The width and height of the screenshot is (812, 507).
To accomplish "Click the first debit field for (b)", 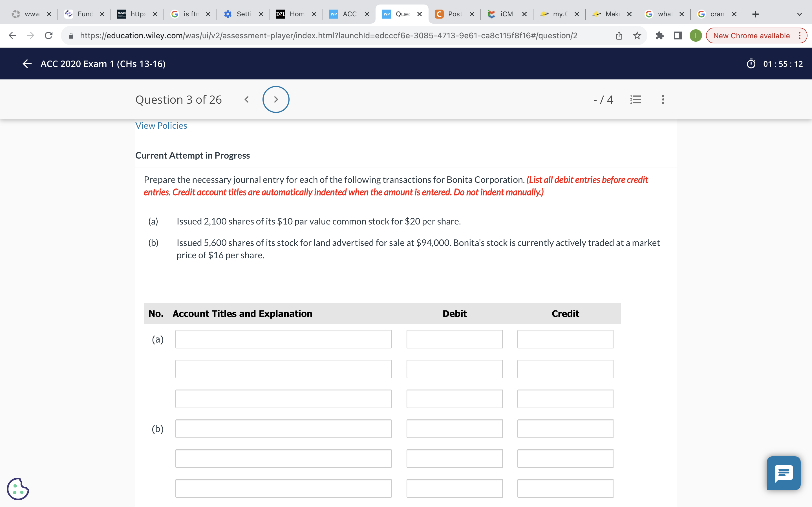I will click(454, 428).
